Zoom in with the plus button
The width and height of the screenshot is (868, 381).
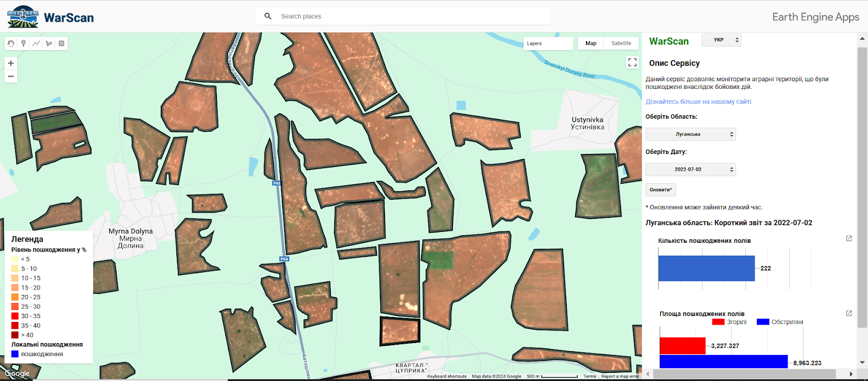11,63
